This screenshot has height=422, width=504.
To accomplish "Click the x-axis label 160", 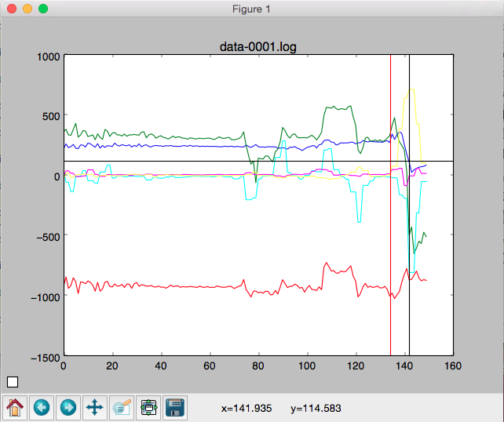I will 453,366.
